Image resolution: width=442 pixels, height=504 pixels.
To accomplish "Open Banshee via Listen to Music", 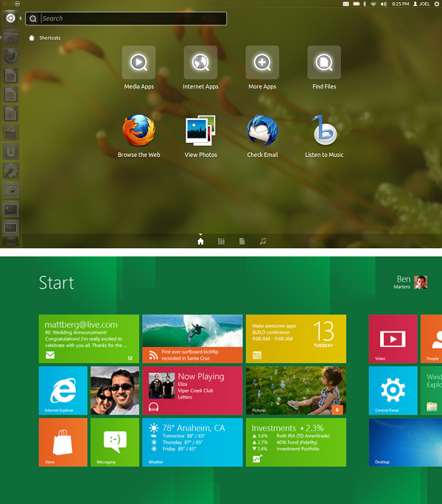I will click(x=324, y=131).
